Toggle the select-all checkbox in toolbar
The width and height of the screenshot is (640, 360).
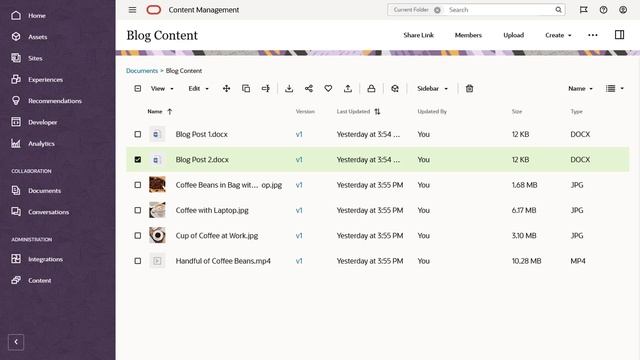(138, 89)
